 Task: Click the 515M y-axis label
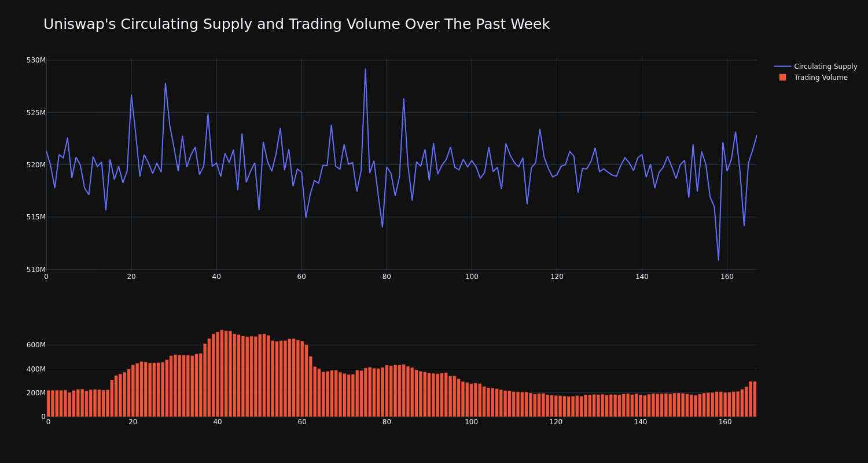pos(36,217)
